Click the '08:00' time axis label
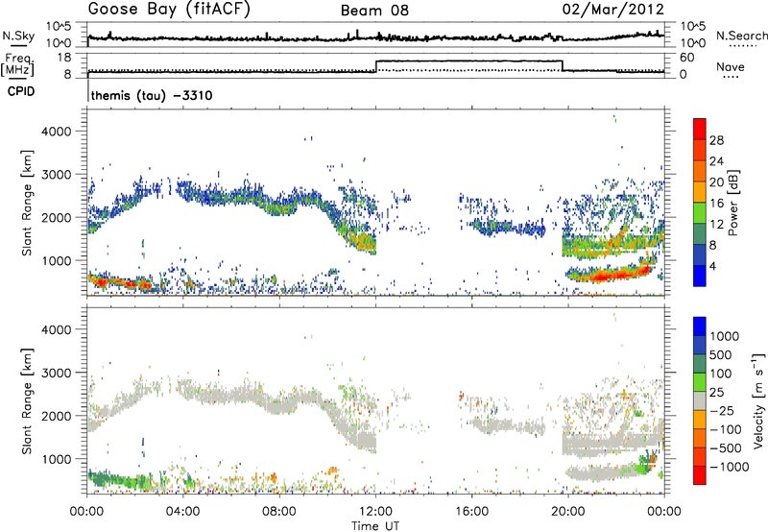768x532 pixels. click(x=278, y=512)
